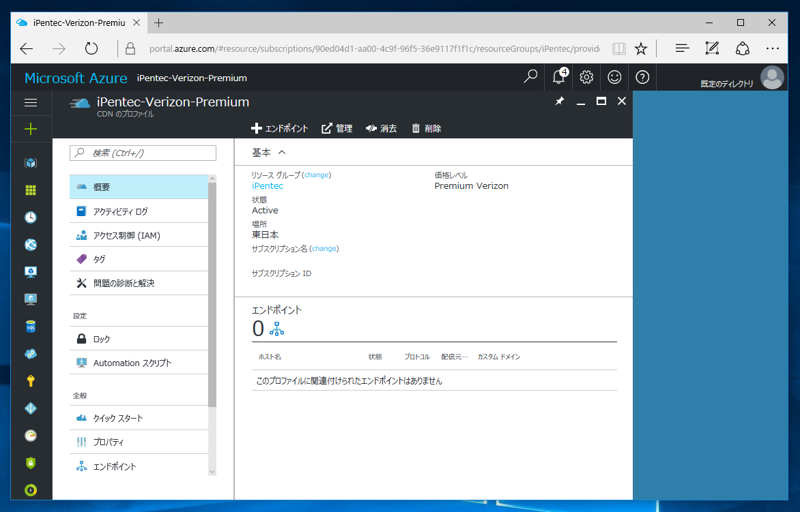Click the green New resource plus icon
Viewport: 800px width, 512px height.
(31, 129)
